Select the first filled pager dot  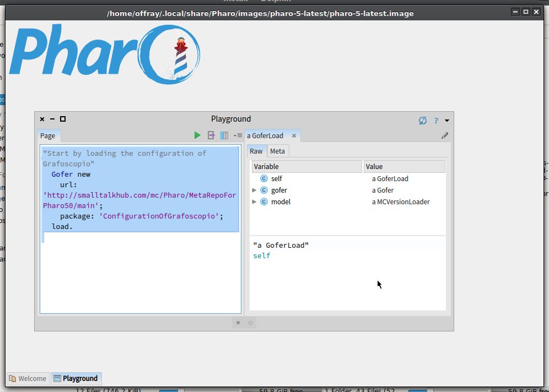click(x=238, y=323)
